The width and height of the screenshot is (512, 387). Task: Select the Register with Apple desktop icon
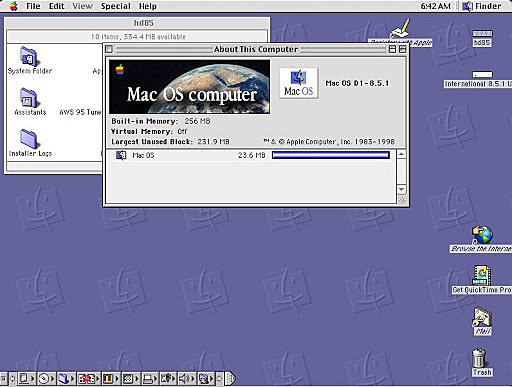[x=401, y=29]
